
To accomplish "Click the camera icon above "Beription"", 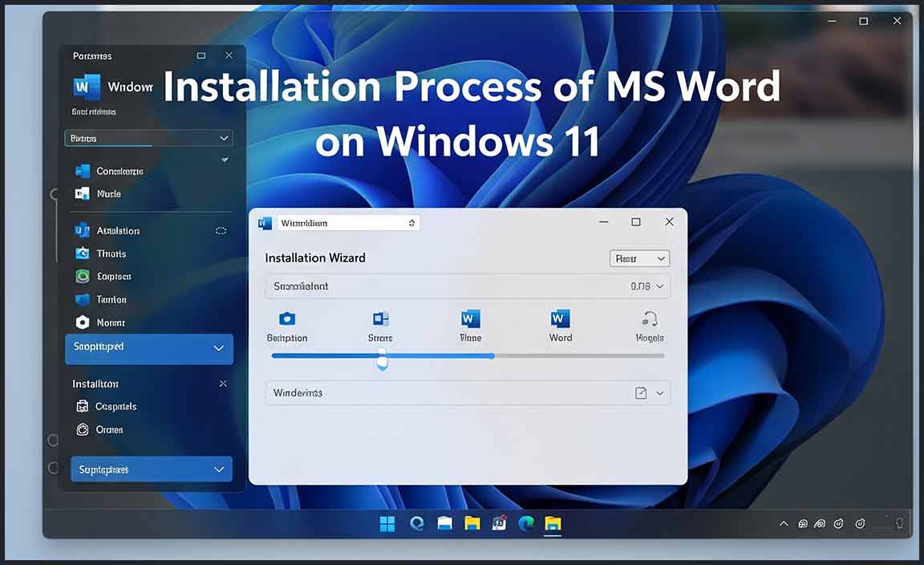I will click(287, 319).
